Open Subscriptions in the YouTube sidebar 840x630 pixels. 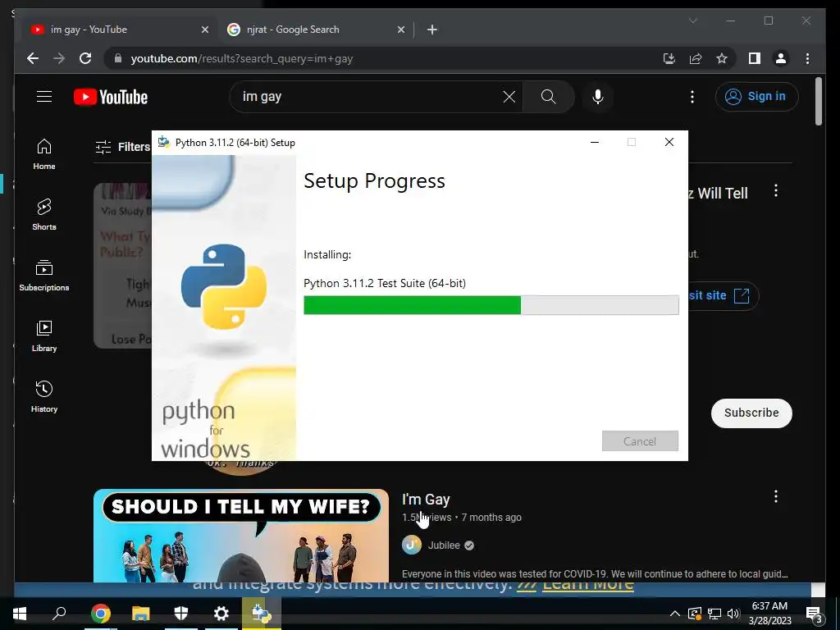pyautogui.click(x=44, y=276)
